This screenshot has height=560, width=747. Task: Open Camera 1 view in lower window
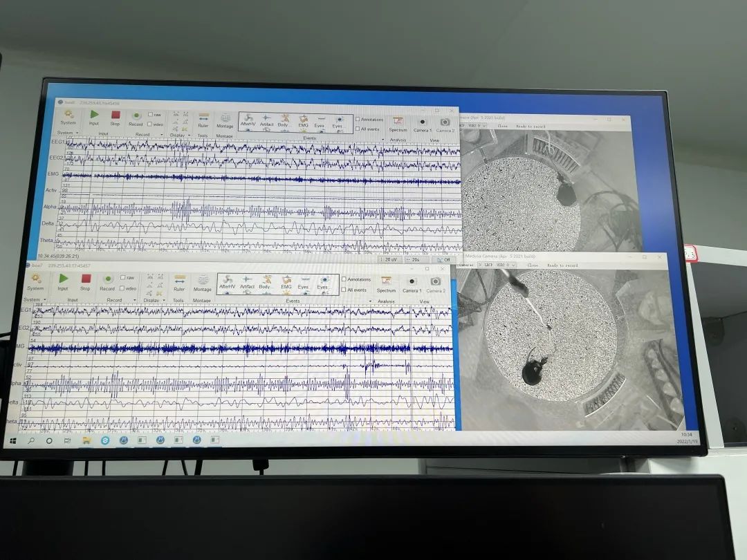412,286
